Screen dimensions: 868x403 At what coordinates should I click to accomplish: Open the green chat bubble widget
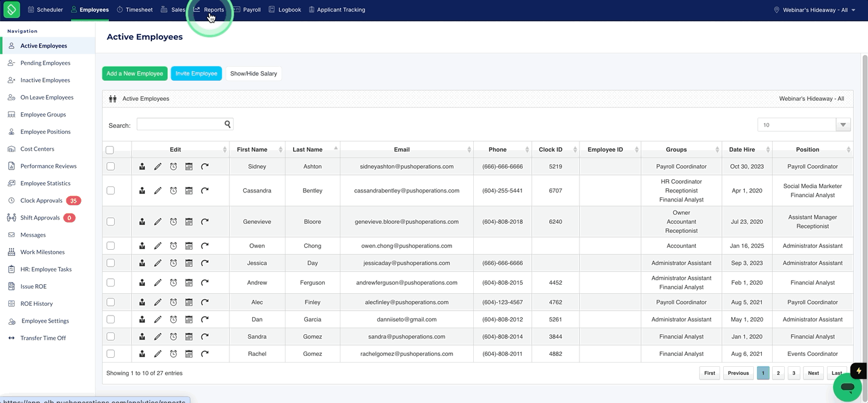(x=847, y=387)
